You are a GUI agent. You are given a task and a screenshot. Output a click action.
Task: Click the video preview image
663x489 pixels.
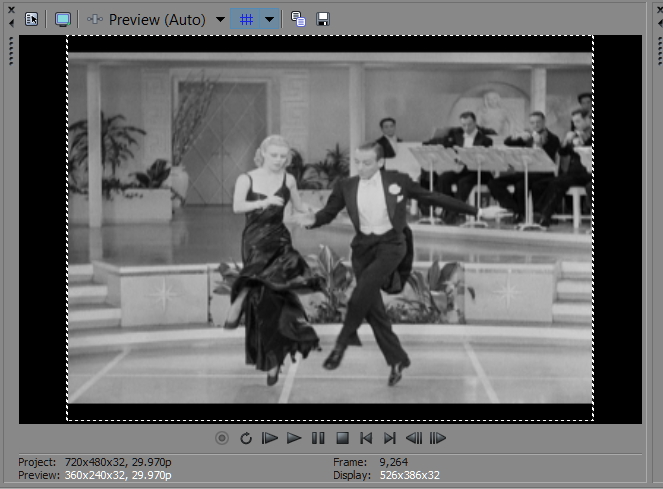coord(330,228)
